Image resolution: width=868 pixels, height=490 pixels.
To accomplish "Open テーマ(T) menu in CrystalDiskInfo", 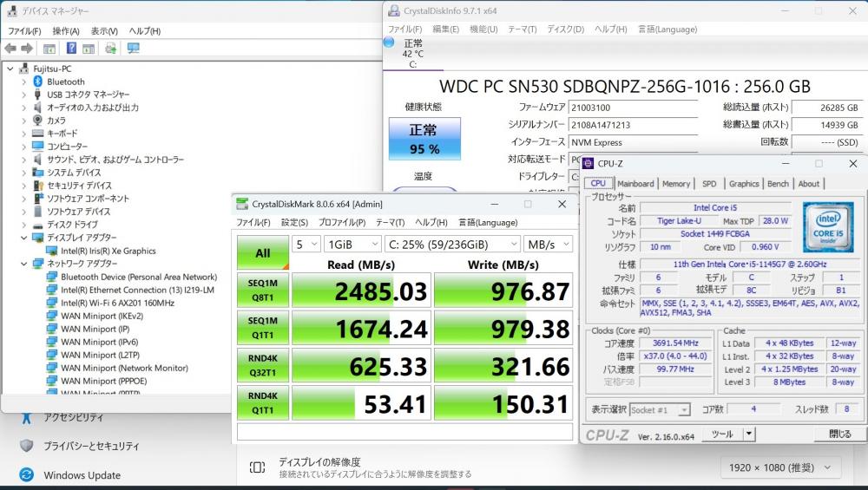I will [x=522, y=29].
